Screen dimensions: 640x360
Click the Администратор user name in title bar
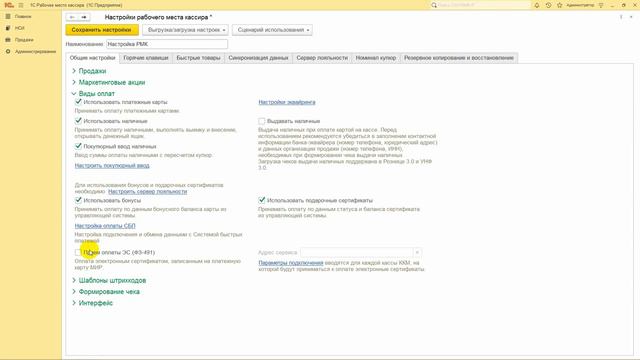(580, 5)
